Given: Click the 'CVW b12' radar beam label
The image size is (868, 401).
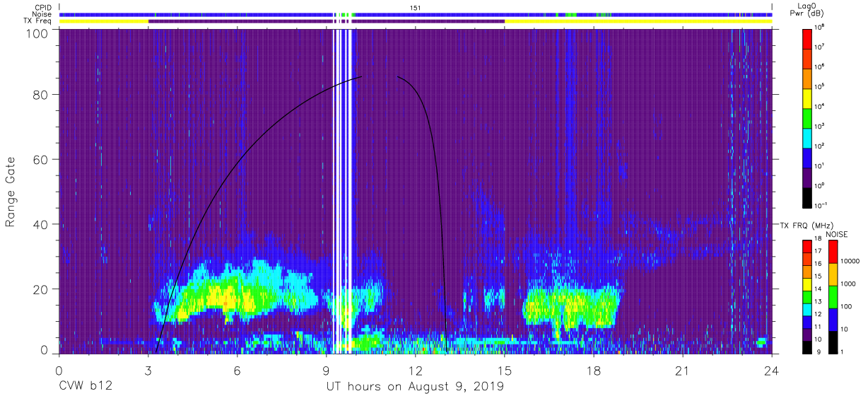Looking at the screenshot, I should 85,387.
